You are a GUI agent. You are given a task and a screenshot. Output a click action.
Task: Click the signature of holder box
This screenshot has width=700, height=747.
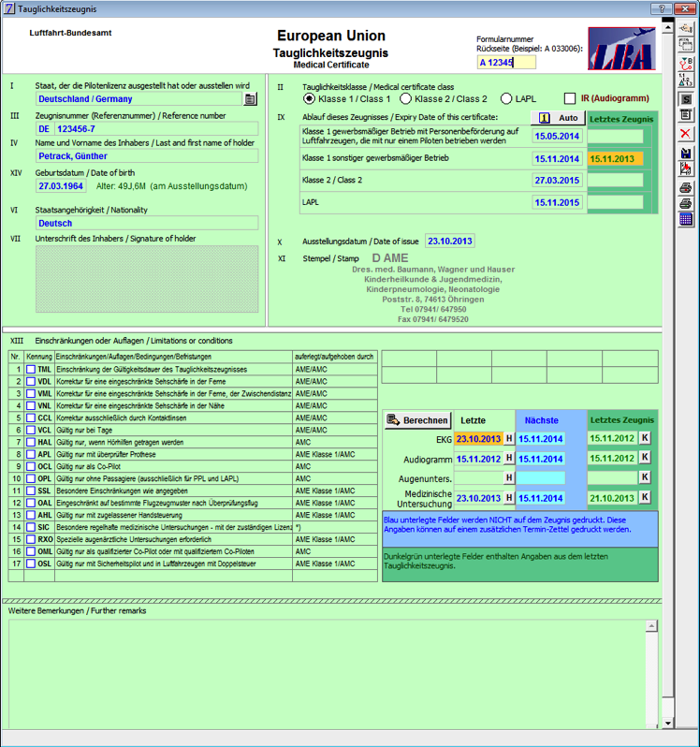pos(147,279)
